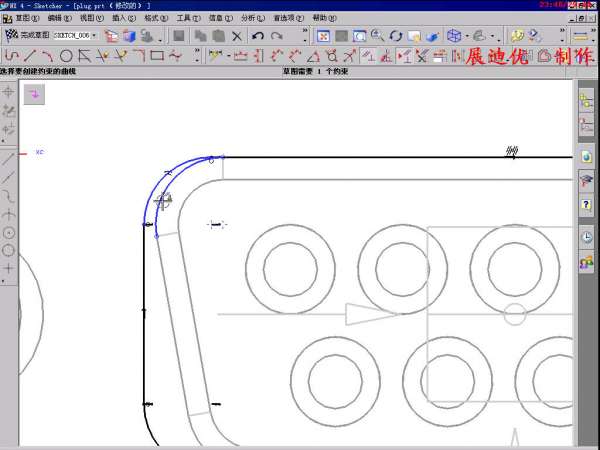Click the Delete (X) icon
Screen dimensions: 600x450
(x=237, y=36)
